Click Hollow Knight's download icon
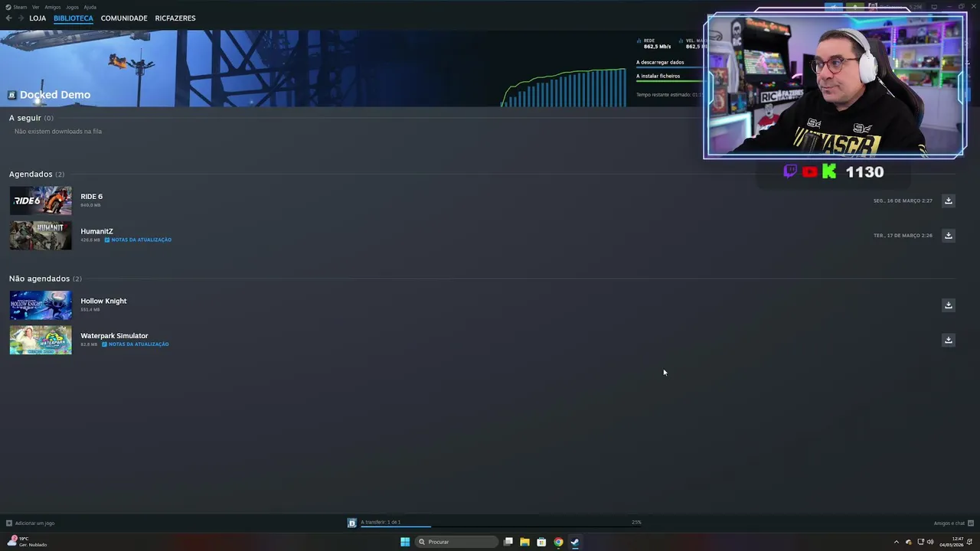Viewport: 980px width, 551px height. tap(948, 305)
